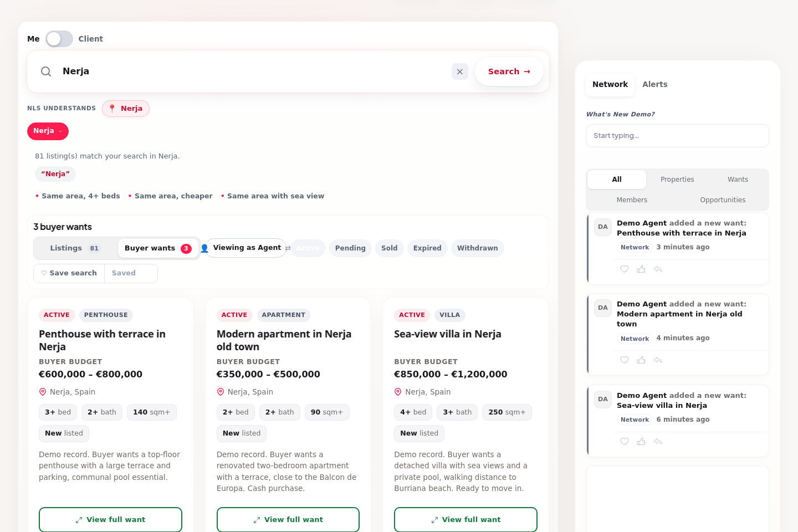Viewport: 798px width, 532px height.
Task: Reply to the Modern apartment feed post
Action: click(658, 360)
